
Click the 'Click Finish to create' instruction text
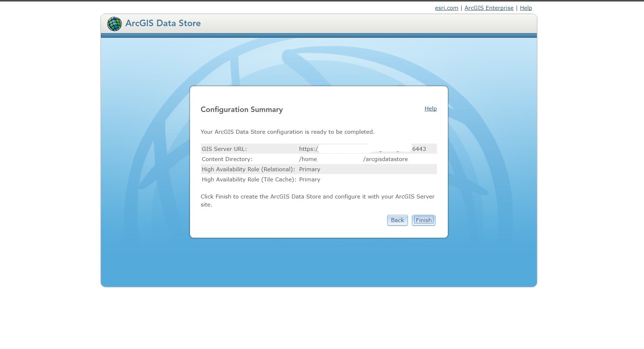[318, 201]
